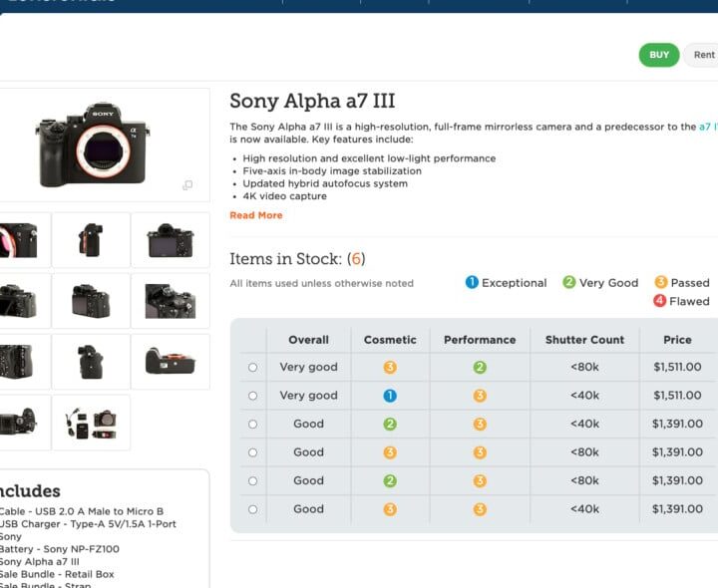Screen dimensions: 718x588
Task: Click the blue Exceptional legend icon
Action: (472, 283)
